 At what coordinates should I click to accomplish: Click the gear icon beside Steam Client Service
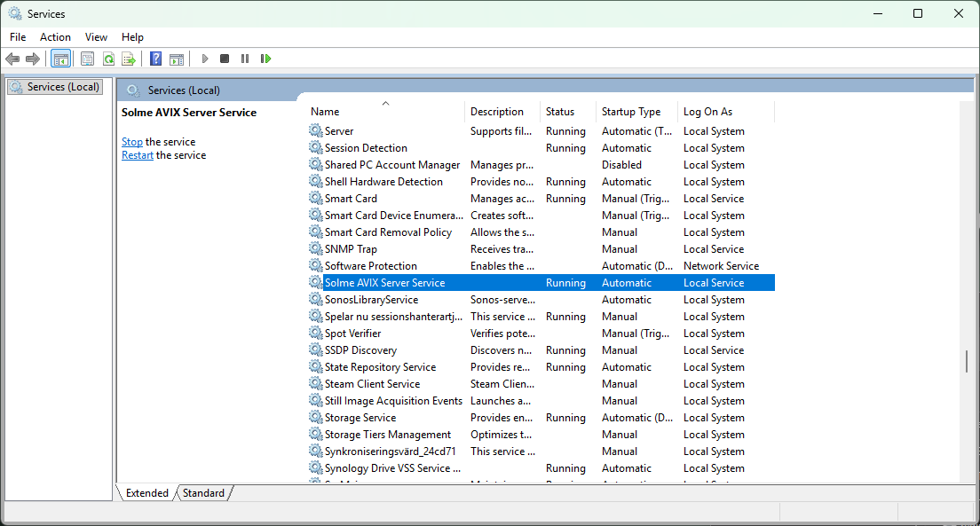click(316, 383)
